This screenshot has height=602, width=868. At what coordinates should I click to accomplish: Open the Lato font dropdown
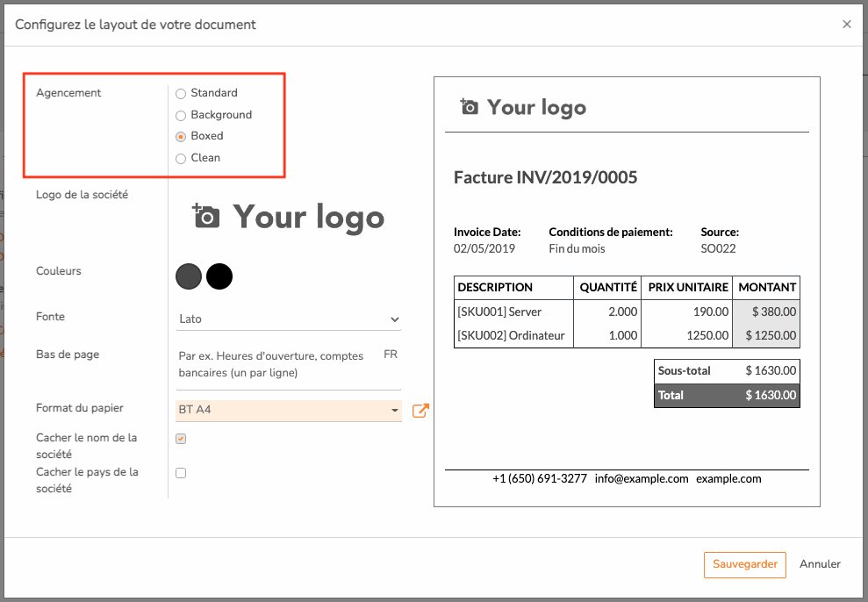click(x=289, y=319)
